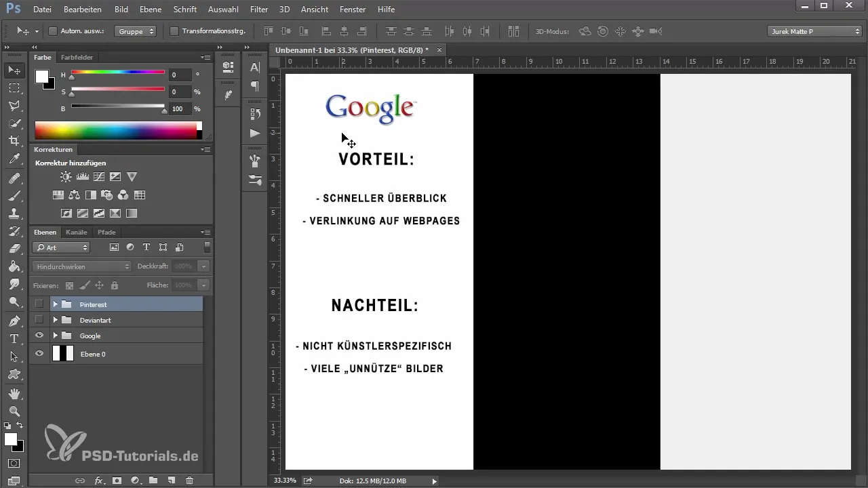Add a layer mask

click(x=117, y=480)
